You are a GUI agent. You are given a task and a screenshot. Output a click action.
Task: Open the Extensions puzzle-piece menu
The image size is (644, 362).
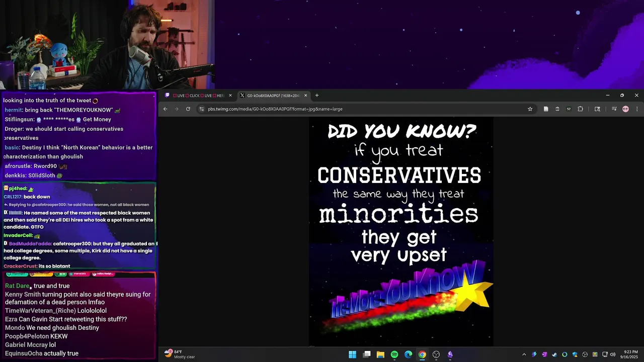580,109
